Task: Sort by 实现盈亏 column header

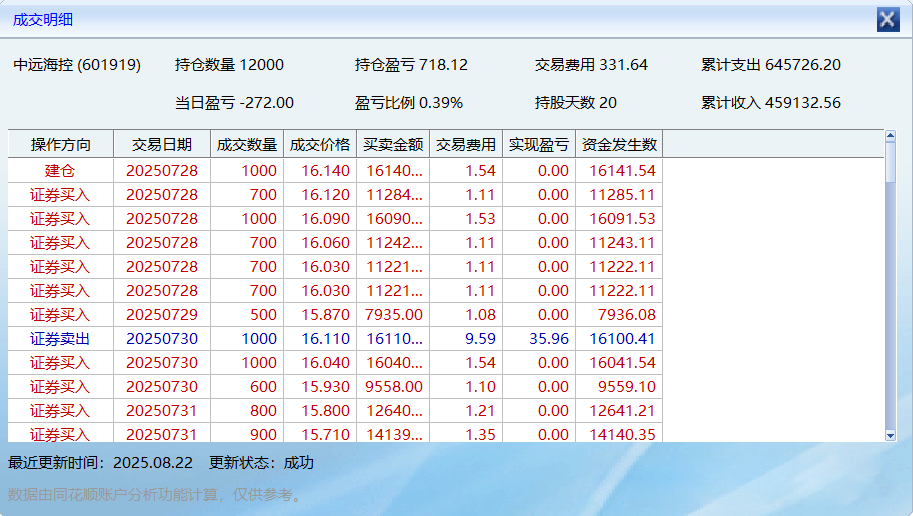Action: pos(539,144)
